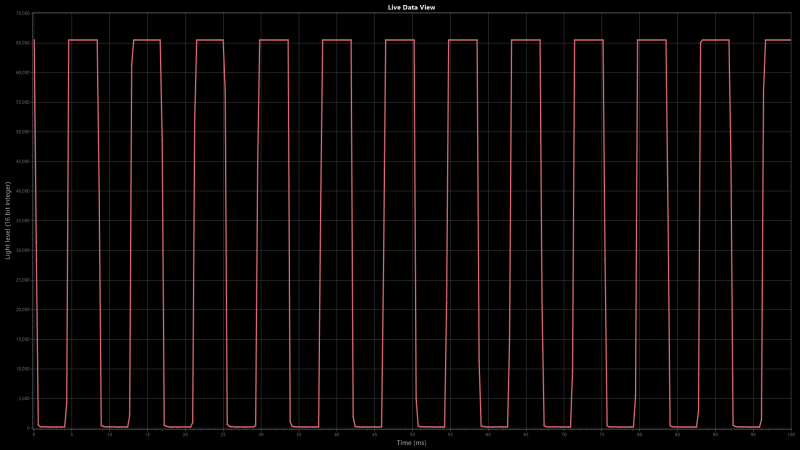The image size is (800, 450).
Task: Click the first pulse's flat top plateau
Action: click(83, 40)
